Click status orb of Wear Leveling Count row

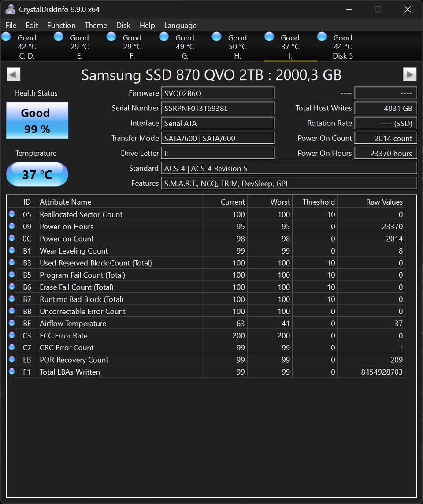12,250
